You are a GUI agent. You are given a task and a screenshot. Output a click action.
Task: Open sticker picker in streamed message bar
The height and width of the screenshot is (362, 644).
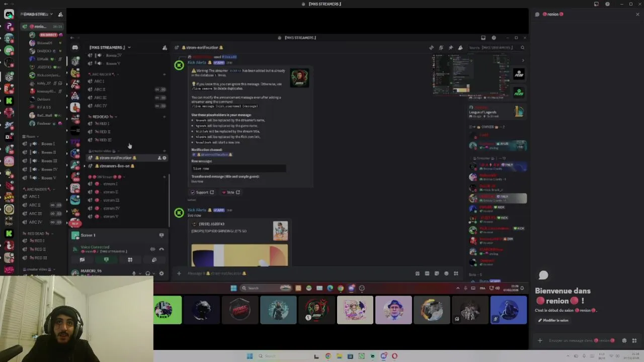[437, 274]
